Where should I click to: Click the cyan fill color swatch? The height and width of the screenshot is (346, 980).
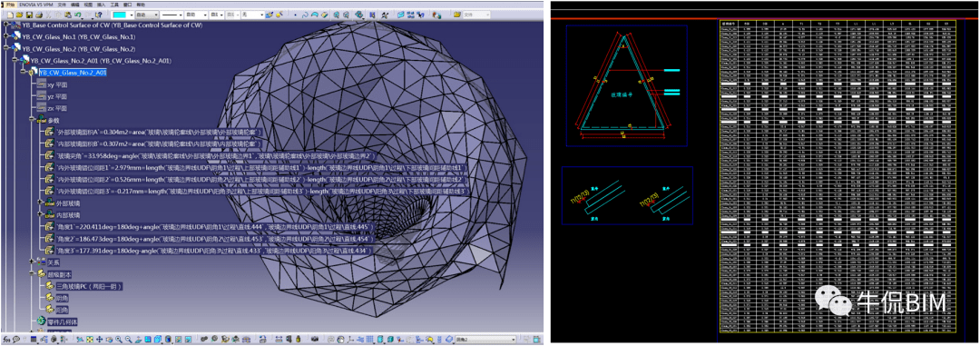[x=119, y=15]
